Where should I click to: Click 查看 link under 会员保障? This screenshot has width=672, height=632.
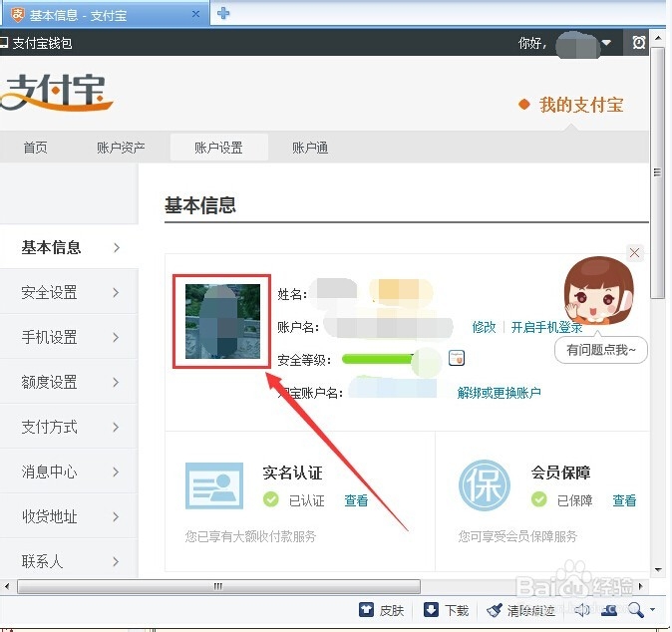pyautogui.click(x=624, y=500)
